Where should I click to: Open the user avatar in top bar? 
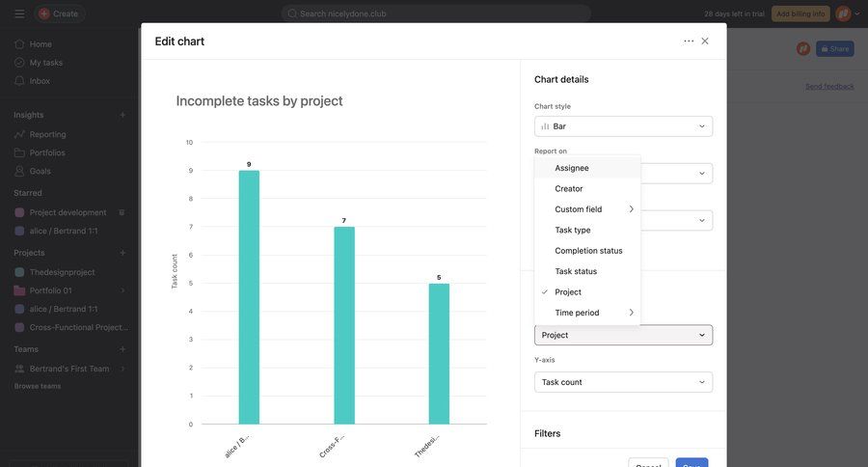843,14
